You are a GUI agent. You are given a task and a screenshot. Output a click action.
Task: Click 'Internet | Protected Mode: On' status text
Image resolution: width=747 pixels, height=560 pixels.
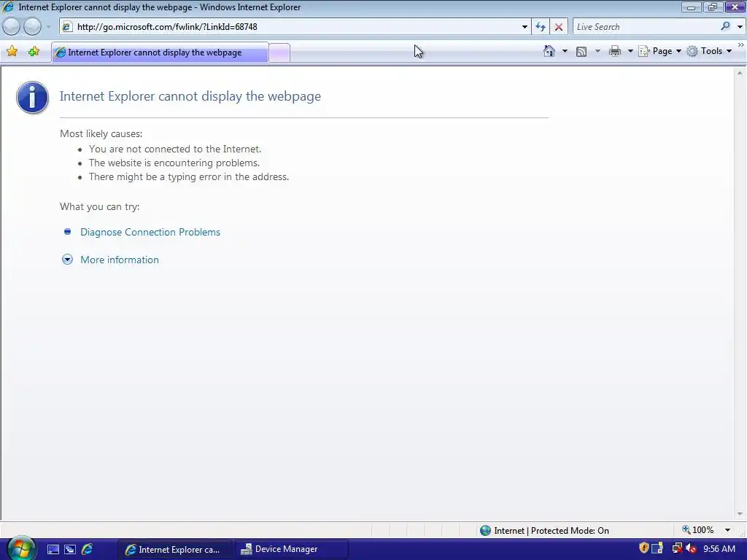coord(551,531)
